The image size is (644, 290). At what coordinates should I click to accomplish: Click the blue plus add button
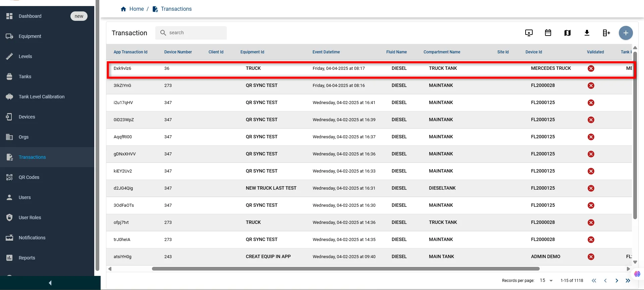(626, 33)
